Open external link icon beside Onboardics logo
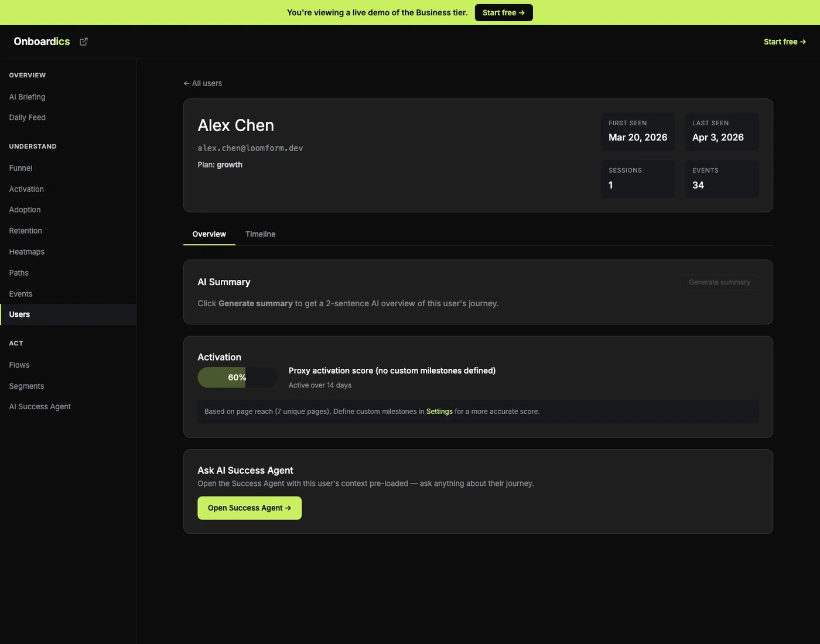Viewport: 820px width, 644px height. [x=84, y=42]
